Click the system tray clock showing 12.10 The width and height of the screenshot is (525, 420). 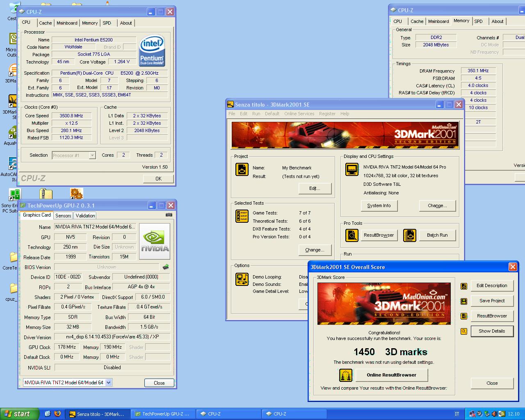[514, 414]
